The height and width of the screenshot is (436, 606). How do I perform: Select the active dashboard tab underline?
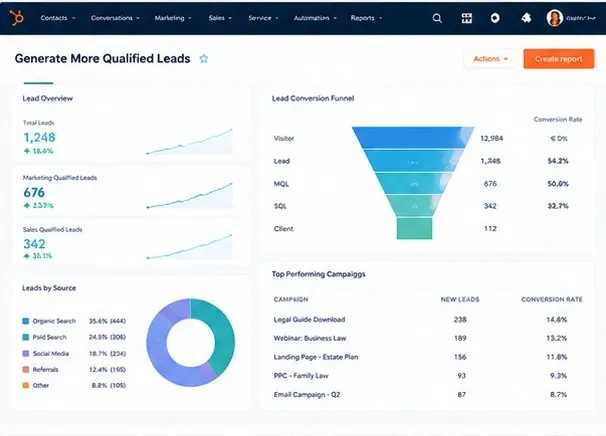pyautogui.click(x=38, y=83)
